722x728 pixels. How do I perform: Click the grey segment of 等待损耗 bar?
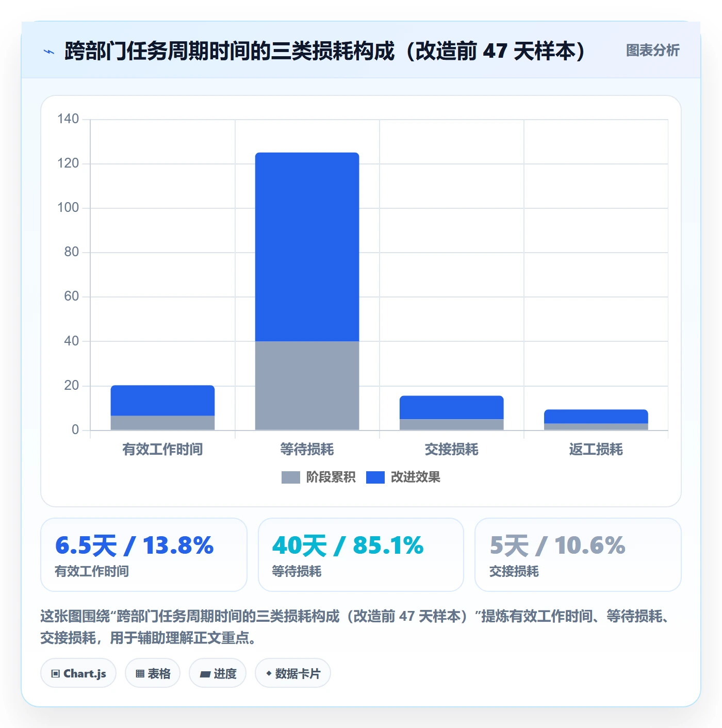tap(307, 386)
